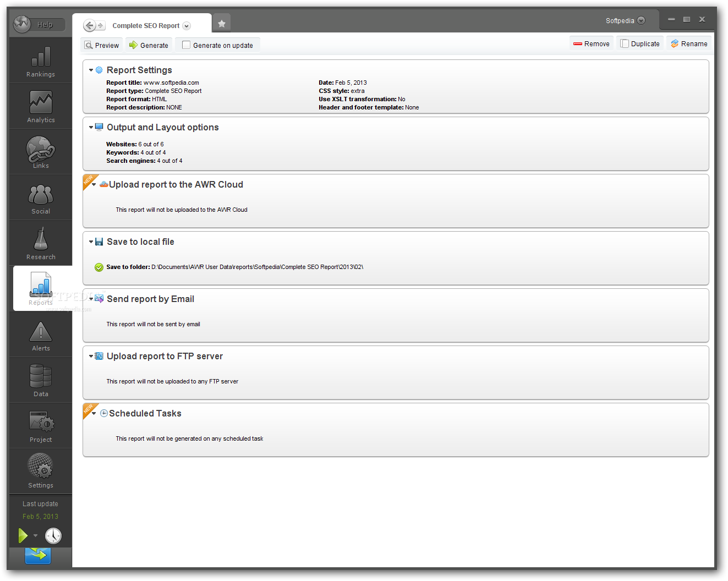The image size is (728, 581).
Task: Click the Save to local file disk icon
Action: pos(99,242)
